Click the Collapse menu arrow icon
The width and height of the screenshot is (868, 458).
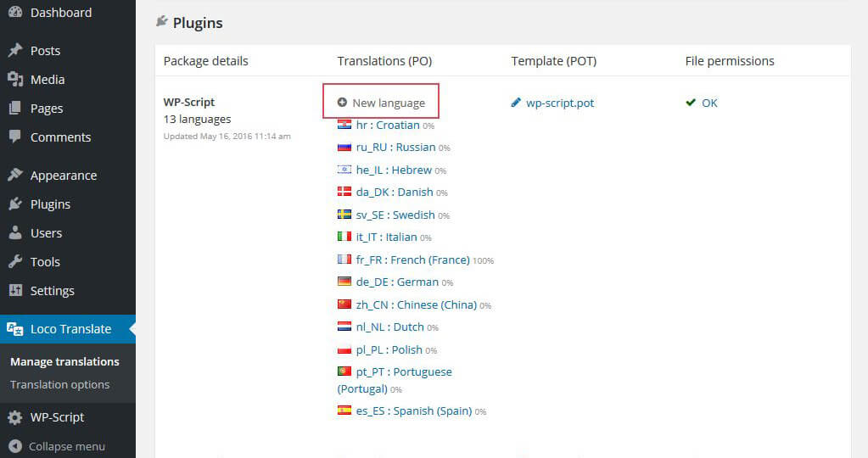(x=15, y=446)
